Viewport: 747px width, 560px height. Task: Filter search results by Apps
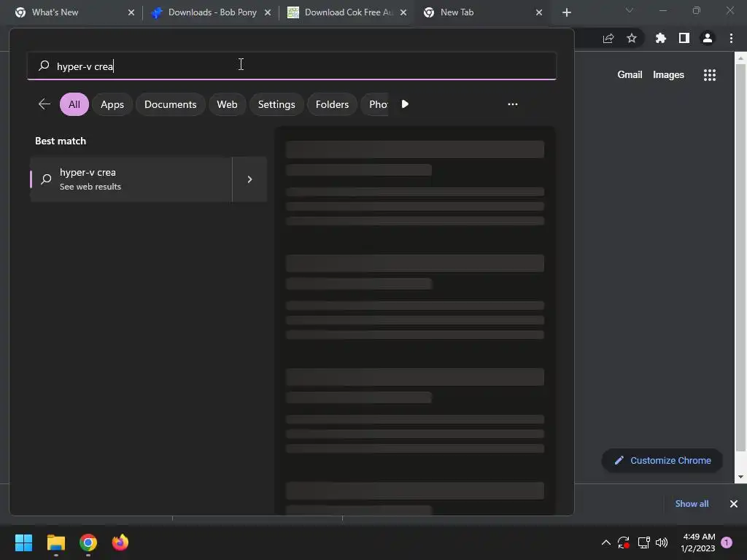pyautogui.click(x=112, y=104)
